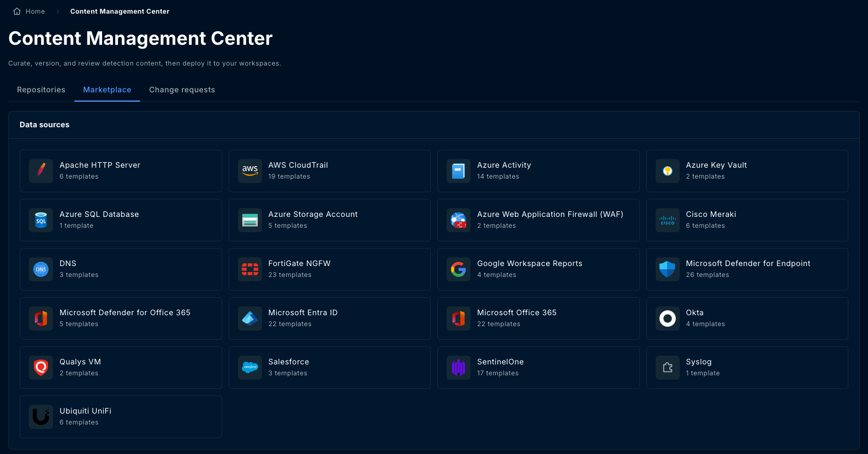Click the Azure Web Application Firewall (WAF) title
The width and height of the screenshot is (868, 454).
tap(550, 214)
